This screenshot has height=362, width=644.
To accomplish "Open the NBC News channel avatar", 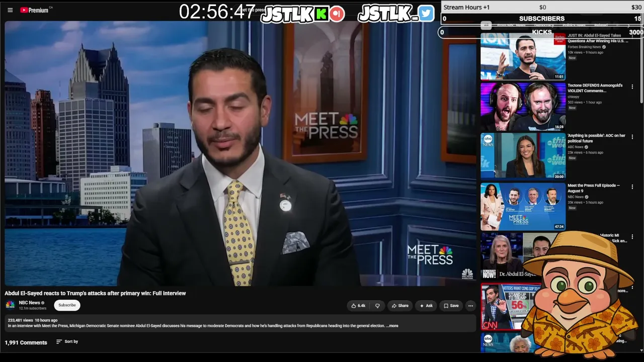I will point(10,305).
